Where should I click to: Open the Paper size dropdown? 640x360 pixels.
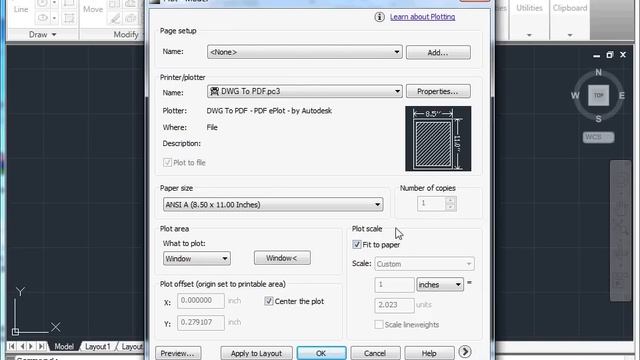click(273, 204)
